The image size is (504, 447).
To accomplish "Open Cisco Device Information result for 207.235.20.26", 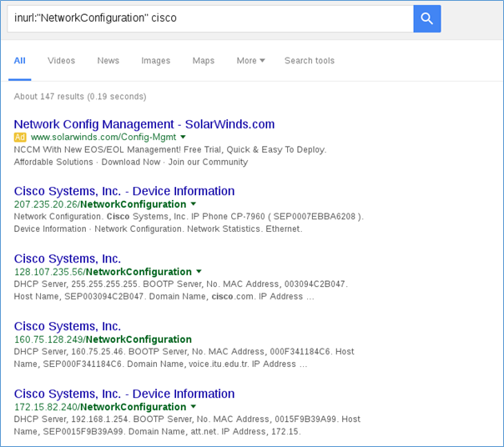I will click(124, 191).
